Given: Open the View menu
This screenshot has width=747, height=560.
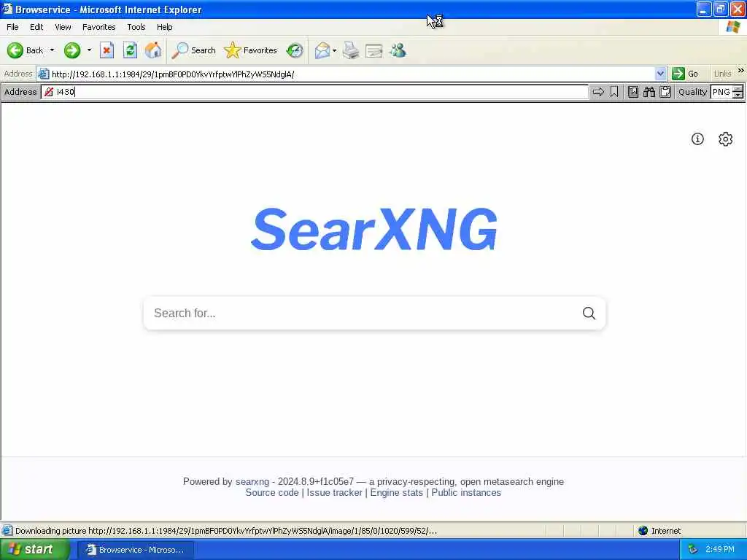Looking at the screenshot, I should (x=63, y=27).
